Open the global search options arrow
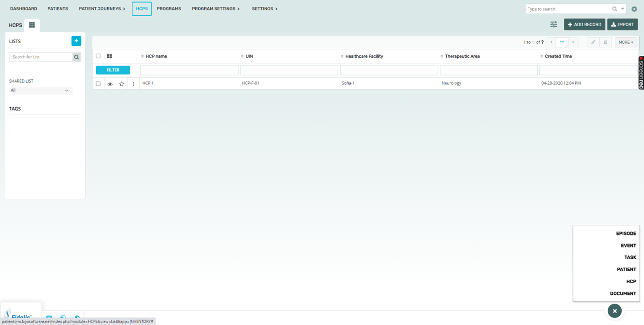The image size is (644, 325). (x=622, y=9)
